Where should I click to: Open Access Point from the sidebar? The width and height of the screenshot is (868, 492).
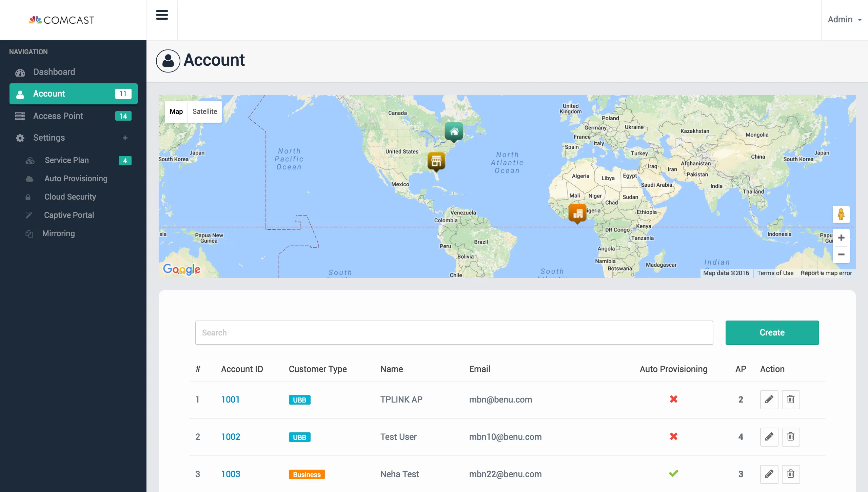coord(58,116)
